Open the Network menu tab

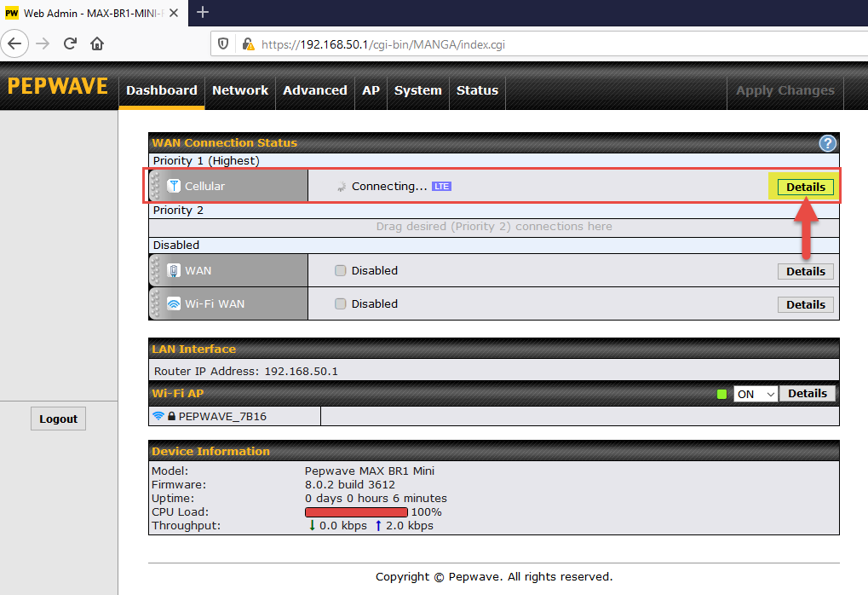coord(239,90)
